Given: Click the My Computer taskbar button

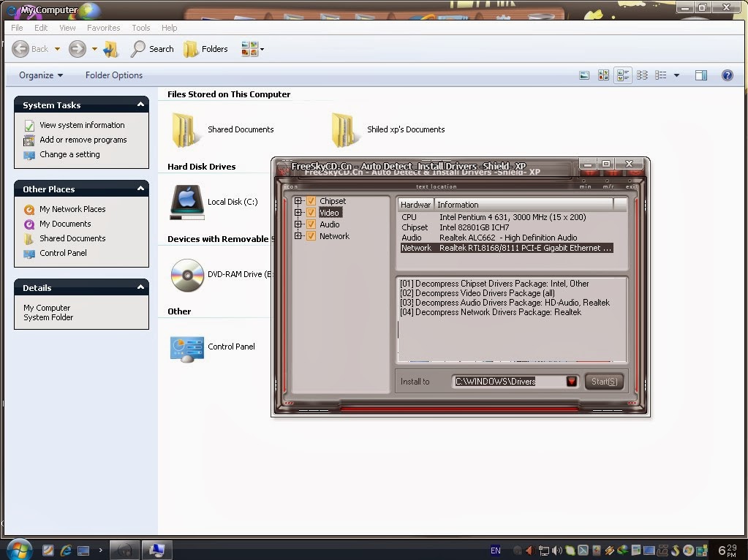Looking at the screenshot, I should tap(156, 550).
